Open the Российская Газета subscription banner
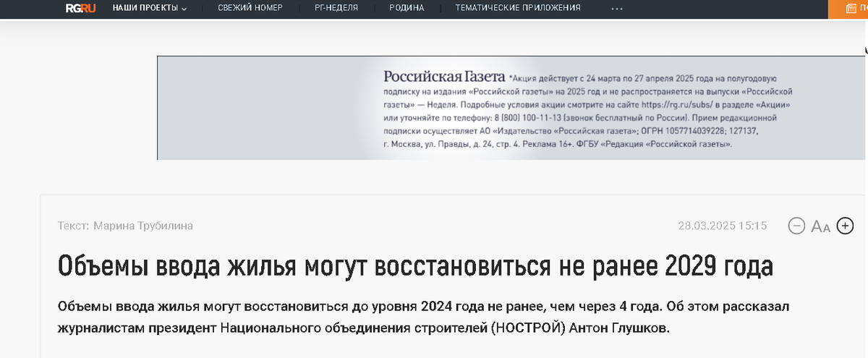Image resolution: width=868 pixels, height=358 pixels. click(512, 108)
